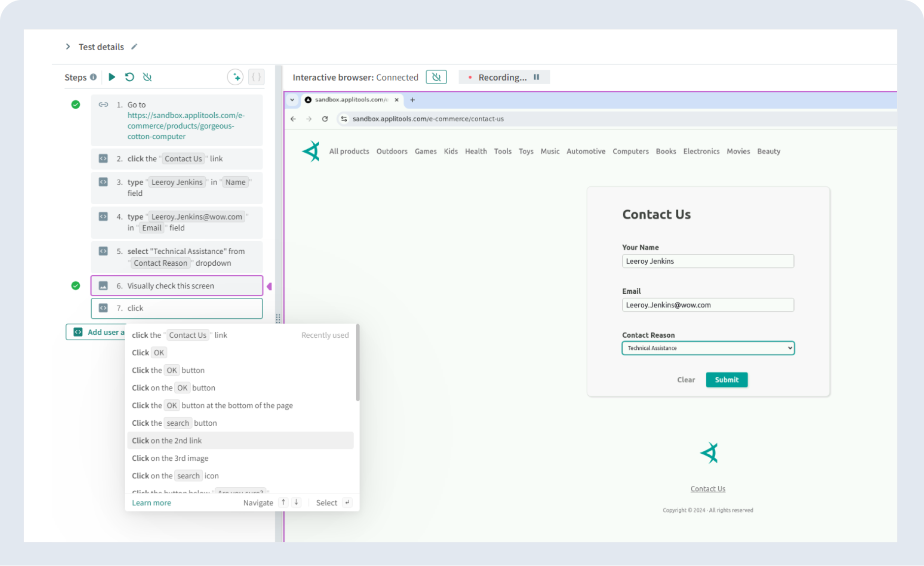Click the footer teal star logo
Screen dimensions: 924x566
click(709, 453)
